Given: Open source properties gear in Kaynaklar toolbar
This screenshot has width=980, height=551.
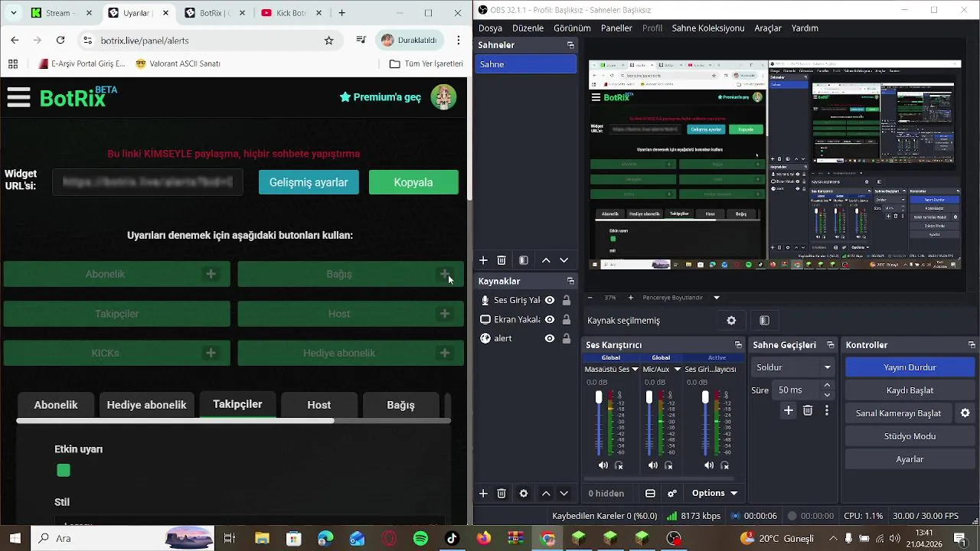Looking at the screenshot, I should pos(524,494).
